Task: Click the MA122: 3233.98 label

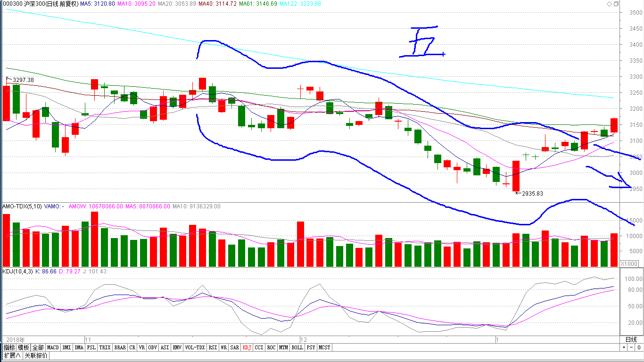Action: pyautogui.click(x=300, y=4)
